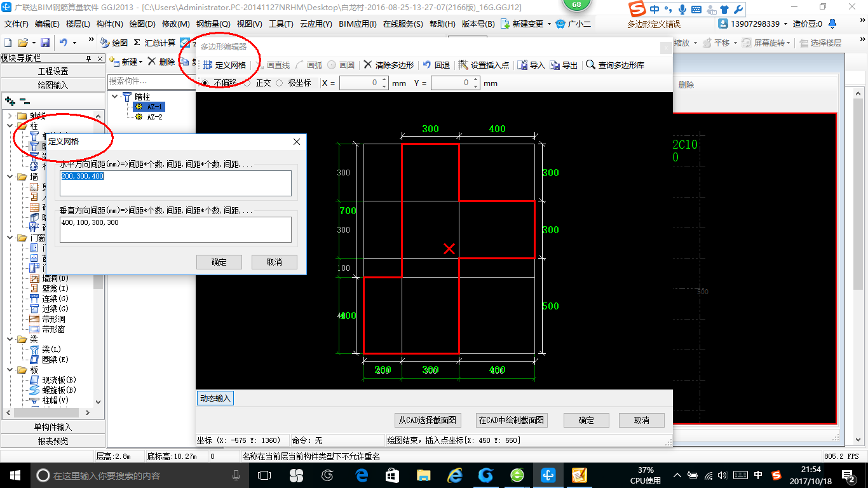
Task: Collapse 板 folder in navigation tree
Action: coord(10,370)
